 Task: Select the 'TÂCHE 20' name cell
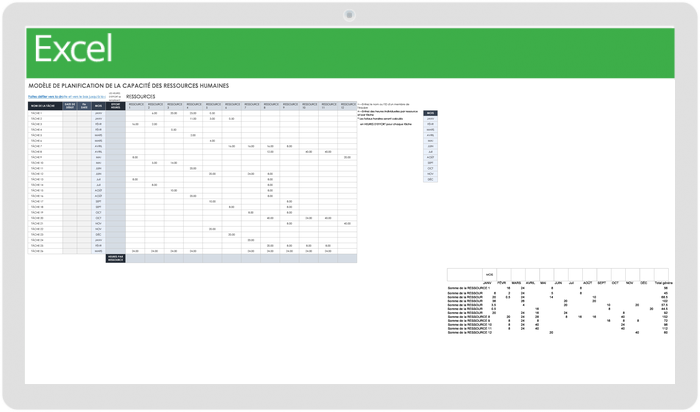click(x=45, y=218)
